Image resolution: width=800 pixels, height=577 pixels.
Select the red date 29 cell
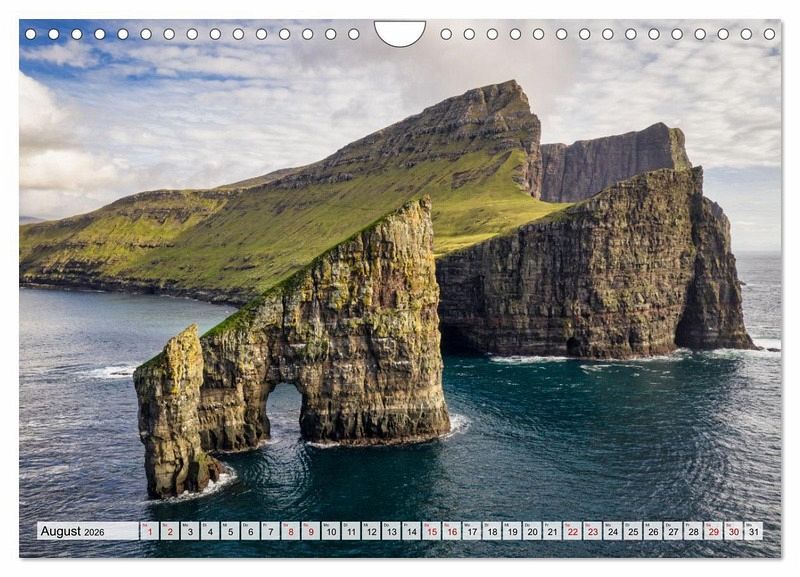click(x=714, y=531)
